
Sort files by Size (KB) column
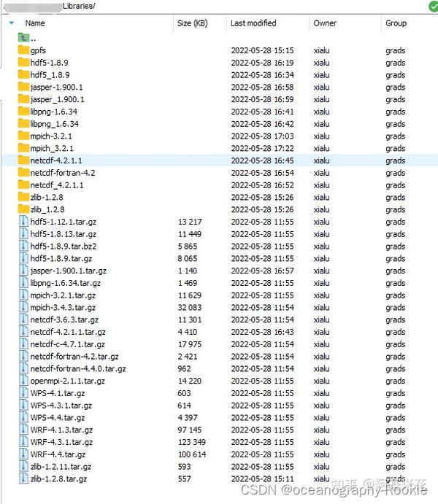(192, 23)
